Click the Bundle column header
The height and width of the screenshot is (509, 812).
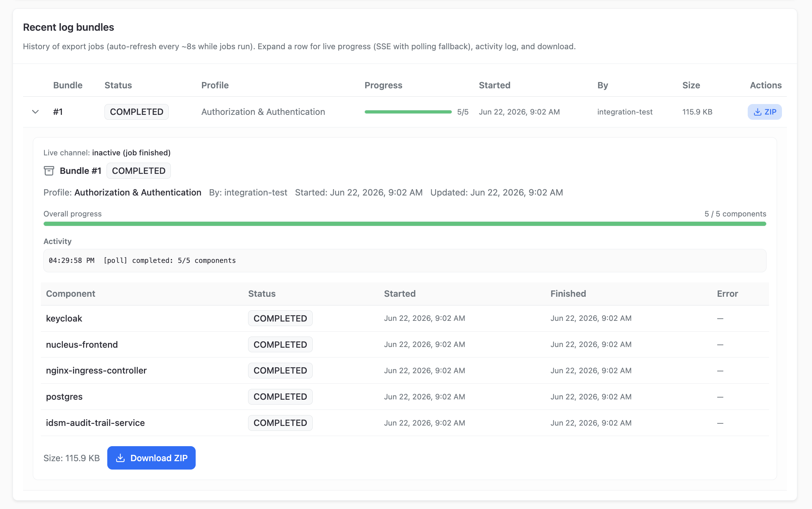[x=68, y=85]
